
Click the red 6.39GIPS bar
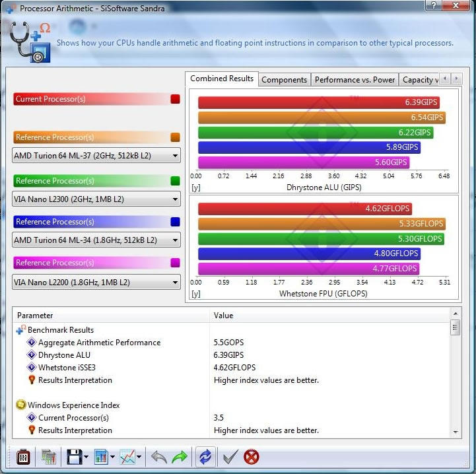319,102
